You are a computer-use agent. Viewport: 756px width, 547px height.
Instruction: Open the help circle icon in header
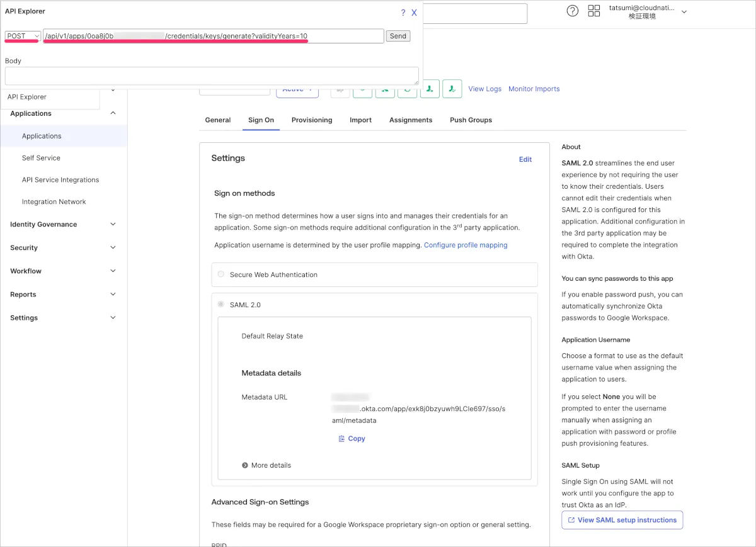[x=572, y=11]
